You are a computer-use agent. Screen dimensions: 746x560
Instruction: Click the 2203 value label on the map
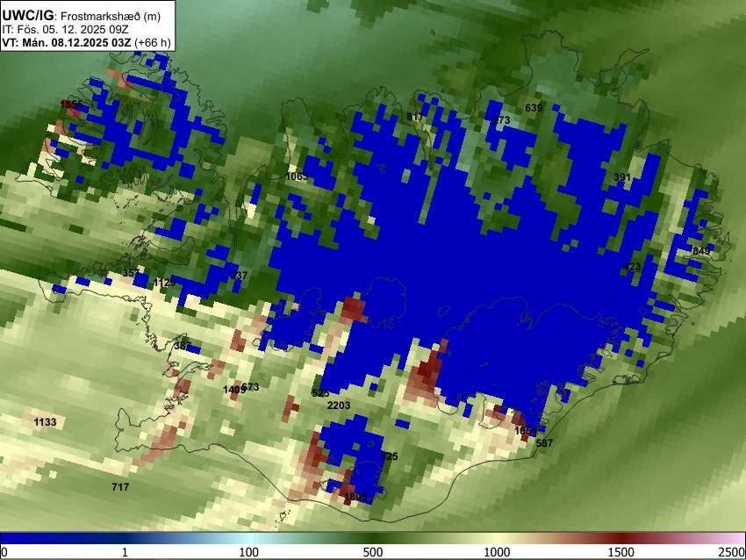339,406
